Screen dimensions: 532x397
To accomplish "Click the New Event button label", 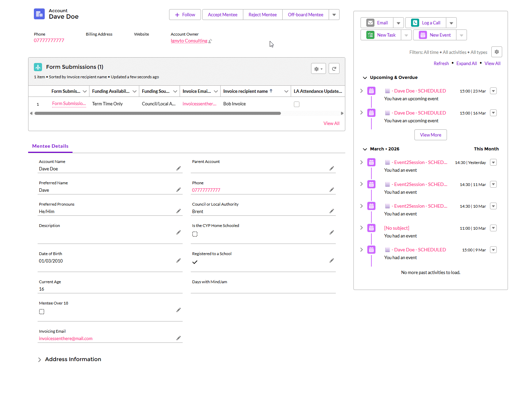I will 440,35.
